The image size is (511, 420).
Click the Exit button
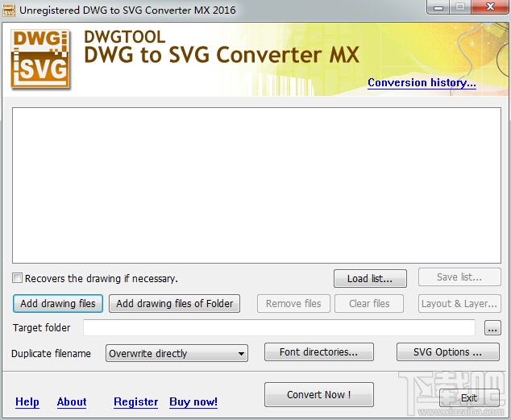click(x=469, y=398)
